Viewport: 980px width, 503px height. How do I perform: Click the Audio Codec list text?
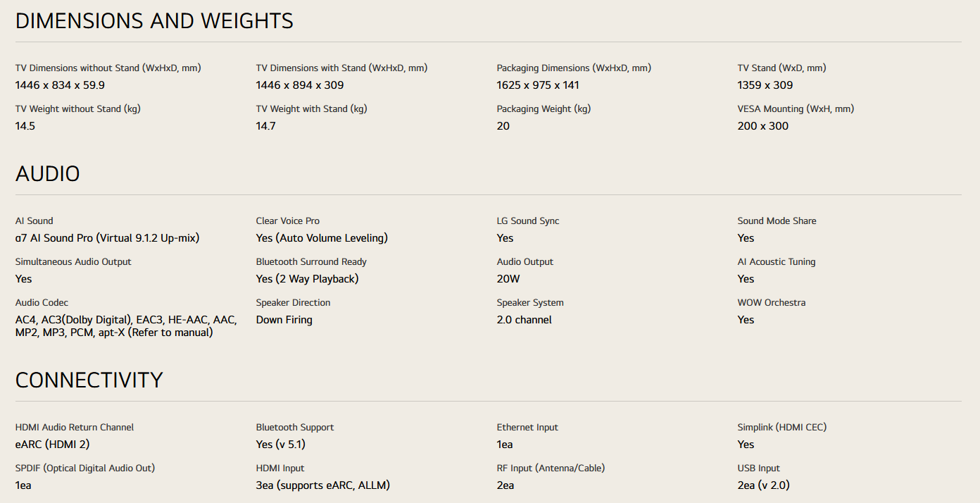point(126,326)
